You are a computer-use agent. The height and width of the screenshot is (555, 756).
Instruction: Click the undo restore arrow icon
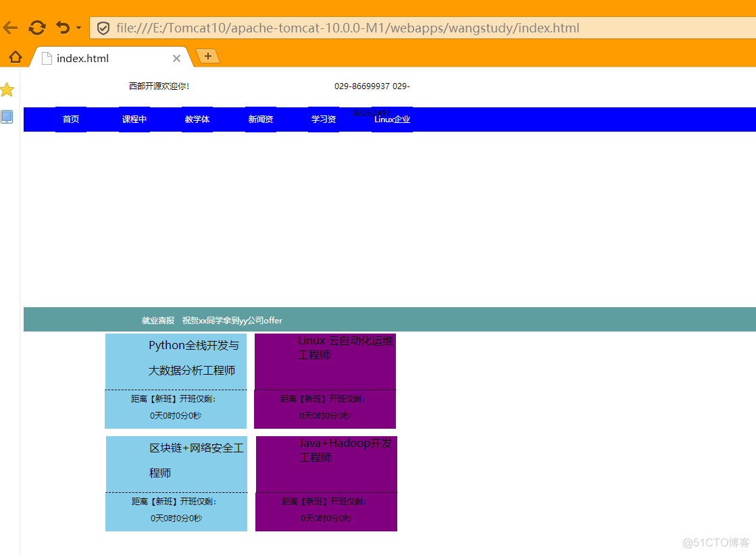click(63, 28)
